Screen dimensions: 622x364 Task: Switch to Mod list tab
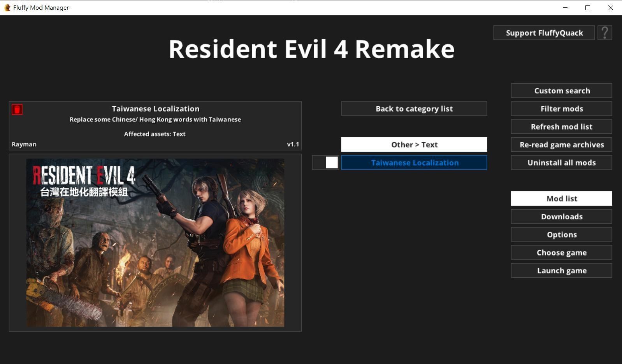561,198
